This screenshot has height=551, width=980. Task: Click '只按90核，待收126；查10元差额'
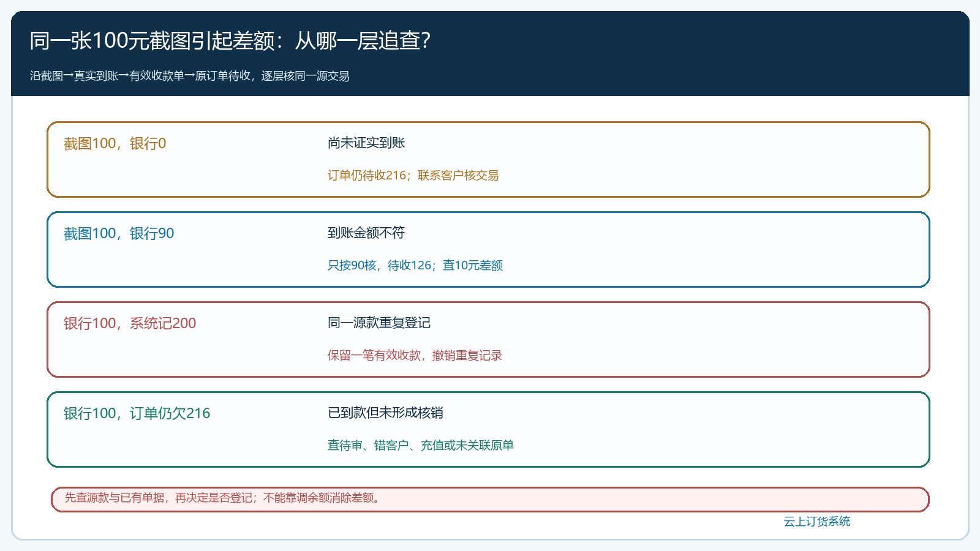(x=415, y=265)
